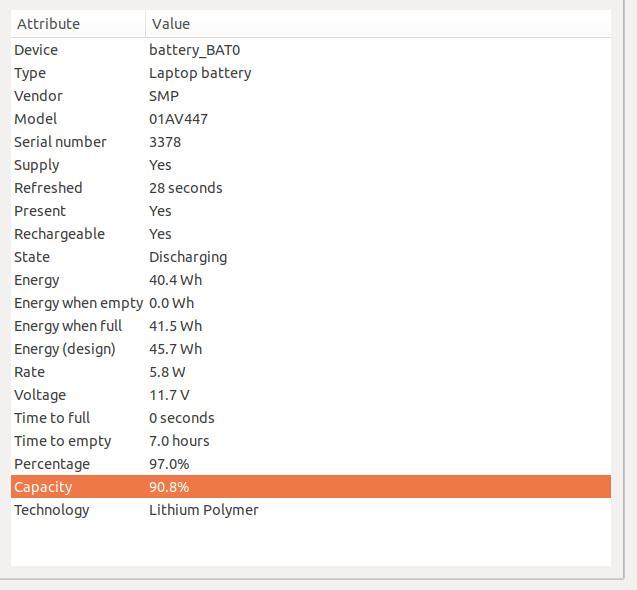
Task: Select the Rechargeable row
Action: (311, 234)
